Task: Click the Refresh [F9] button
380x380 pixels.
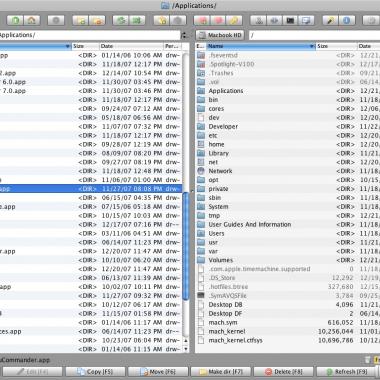Action: 346,372
